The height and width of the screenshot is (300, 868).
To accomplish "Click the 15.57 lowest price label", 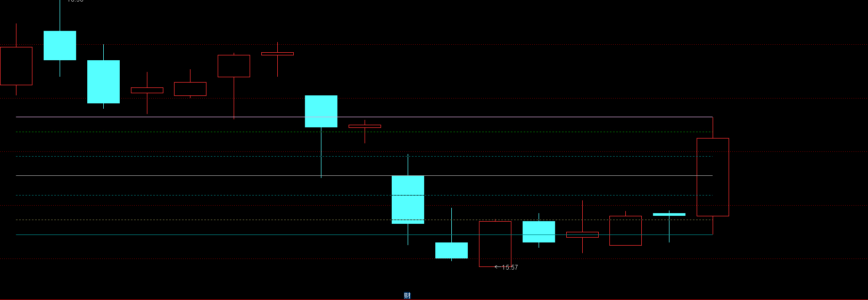I will [509, 267].
